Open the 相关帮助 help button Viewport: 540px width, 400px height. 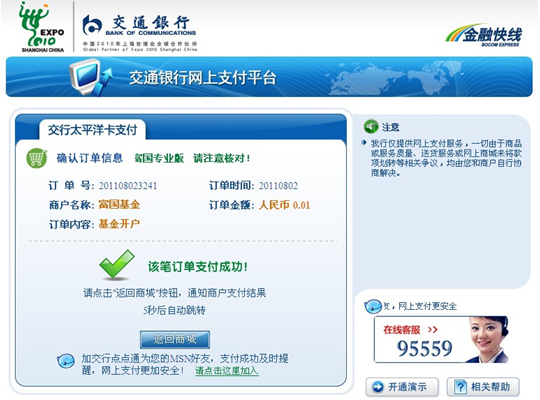click(483, 387)
